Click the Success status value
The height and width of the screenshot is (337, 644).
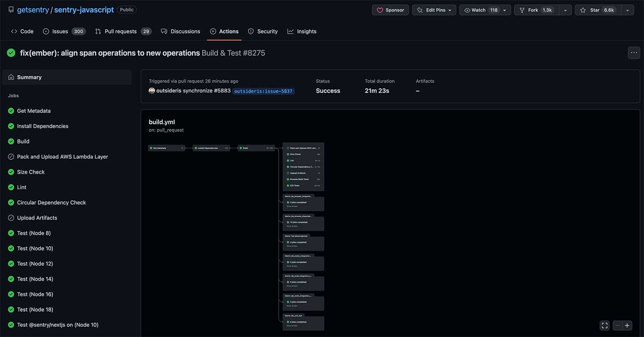click(x=328, y=91)
